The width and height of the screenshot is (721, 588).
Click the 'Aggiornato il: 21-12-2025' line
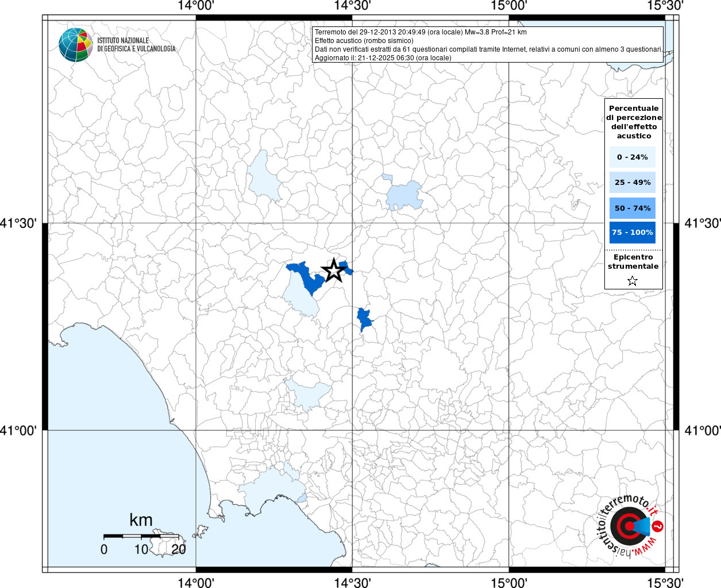(383, 58)
